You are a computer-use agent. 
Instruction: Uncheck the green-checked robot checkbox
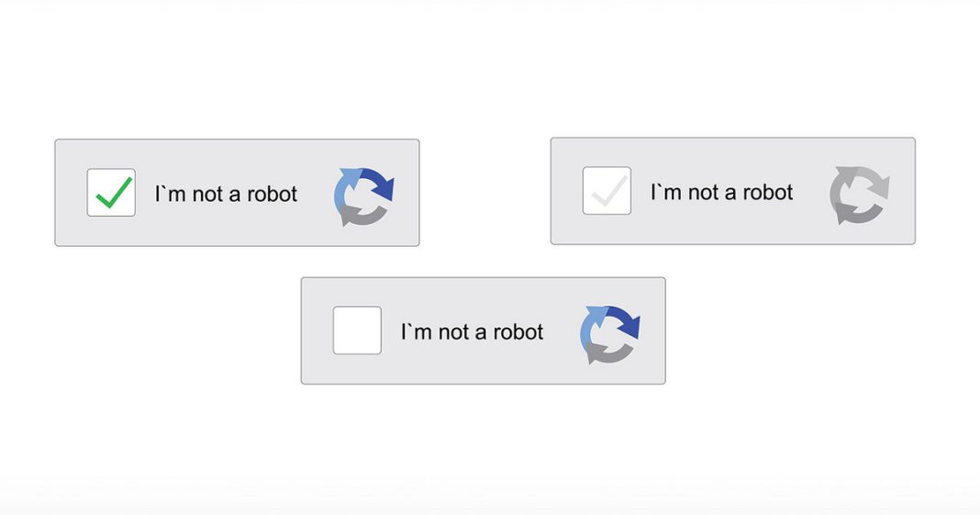coord(111,193)
